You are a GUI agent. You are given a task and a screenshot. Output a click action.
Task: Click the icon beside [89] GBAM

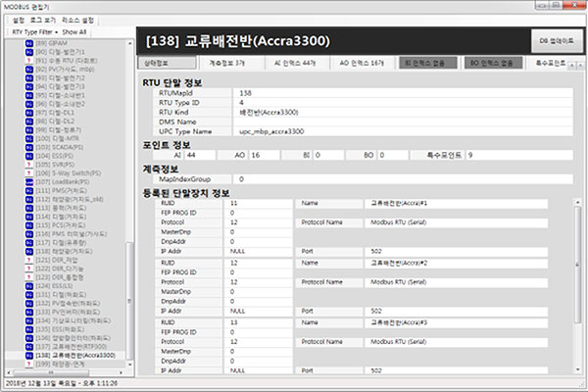pyautogui.click(x=28, y=45)
